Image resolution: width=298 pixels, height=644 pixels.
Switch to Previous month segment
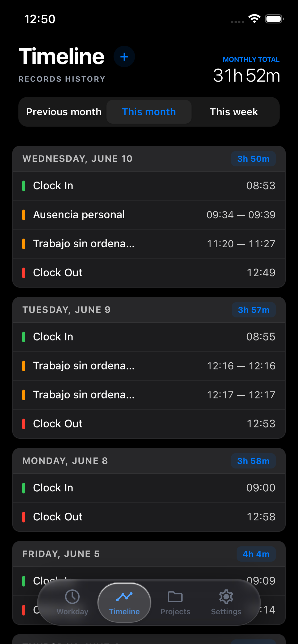click(64, 112)
